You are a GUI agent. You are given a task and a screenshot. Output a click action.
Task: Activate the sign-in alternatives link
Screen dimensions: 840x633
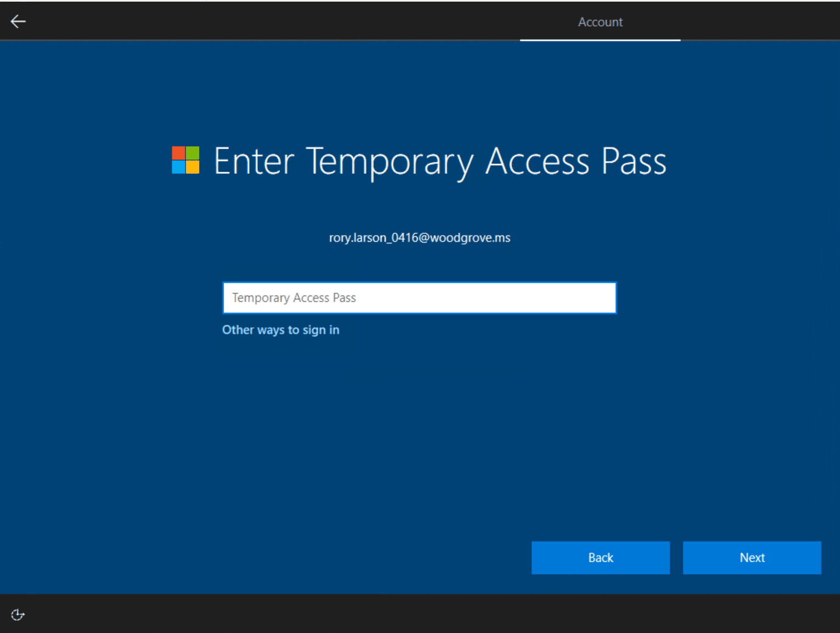pos(280,330)
